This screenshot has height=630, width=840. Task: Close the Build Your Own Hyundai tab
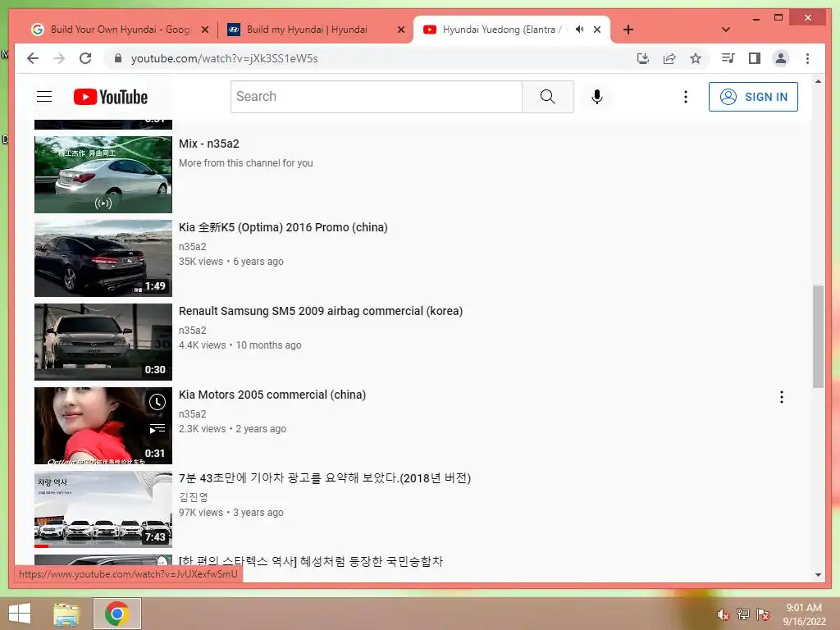204,30
